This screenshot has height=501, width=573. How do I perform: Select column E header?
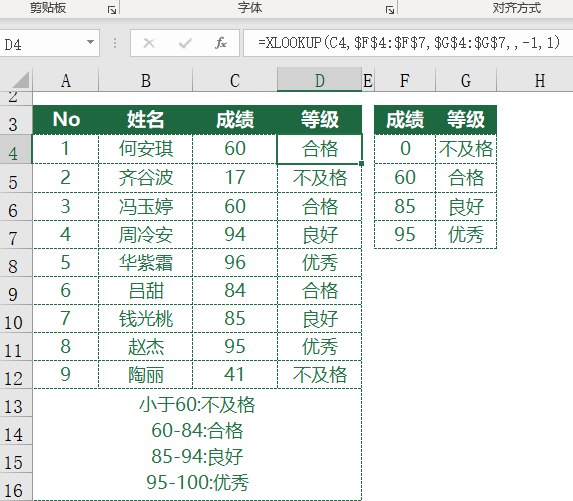pyautogui.click(x=368, y=80)
